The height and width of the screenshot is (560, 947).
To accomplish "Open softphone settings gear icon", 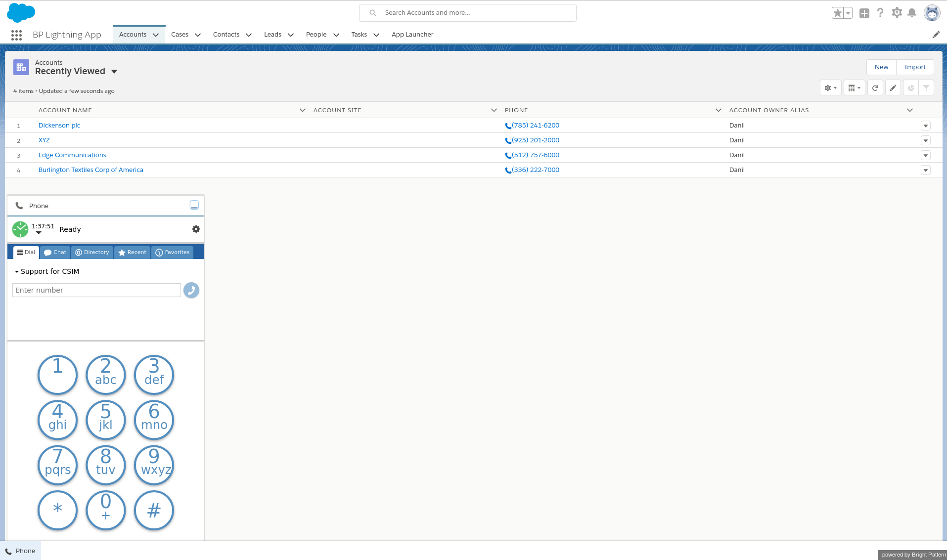I will point(196,229).
